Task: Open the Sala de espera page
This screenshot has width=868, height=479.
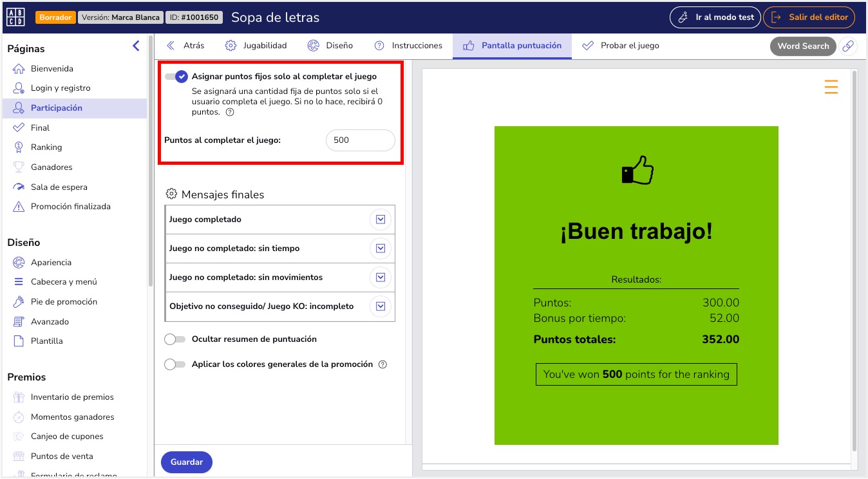Action: [x=59, y=187]
